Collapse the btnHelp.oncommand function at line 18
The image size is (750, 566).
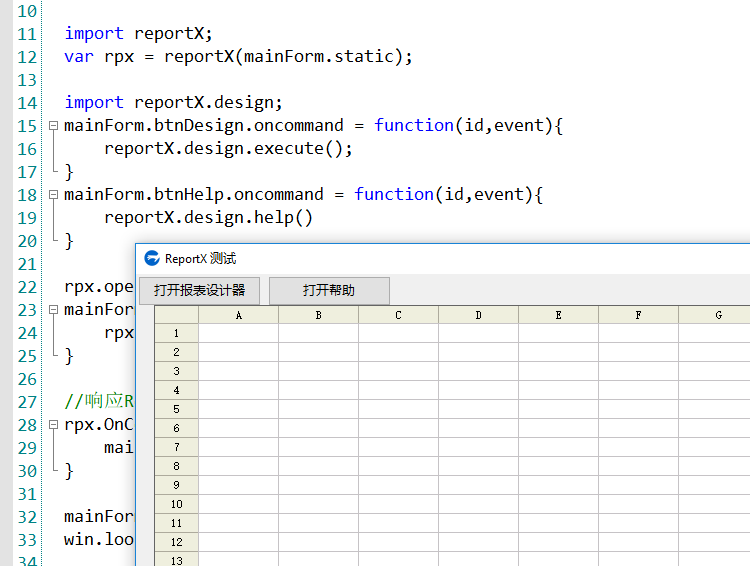(x=53, y=195)
